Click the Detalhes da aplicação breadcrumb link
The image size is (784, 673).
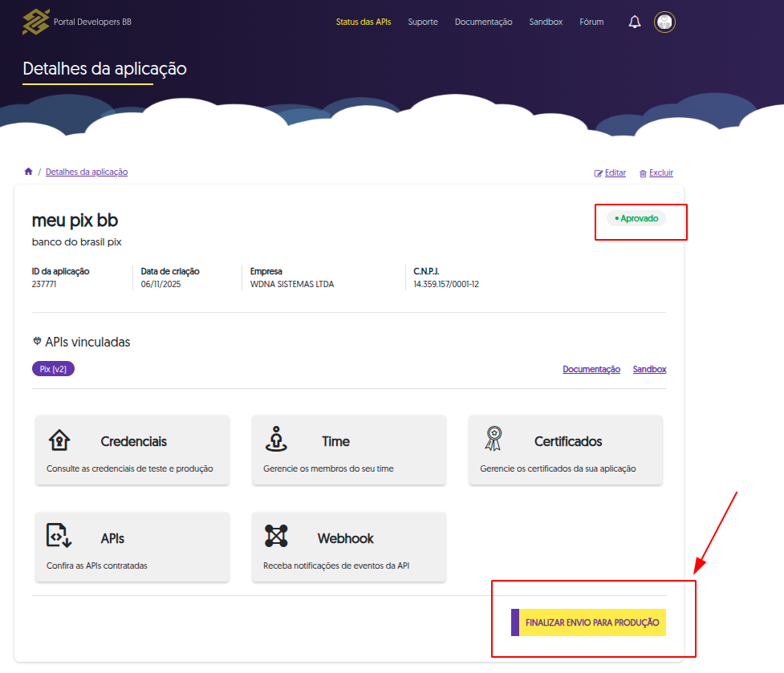(87, 172)
